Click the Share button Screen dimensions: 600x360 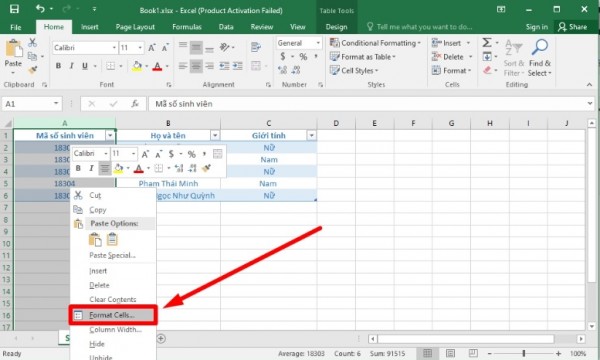click(x=573, y=27)
